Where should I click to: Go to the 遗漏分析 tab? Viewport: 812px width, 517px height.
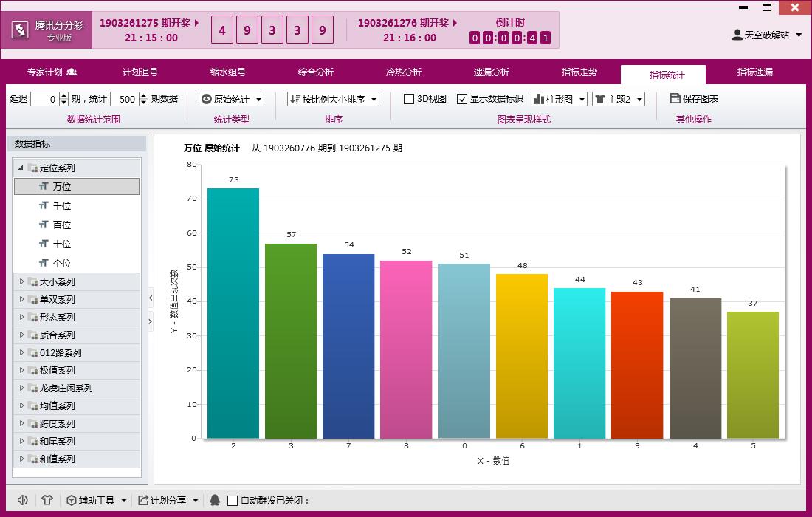491,72
